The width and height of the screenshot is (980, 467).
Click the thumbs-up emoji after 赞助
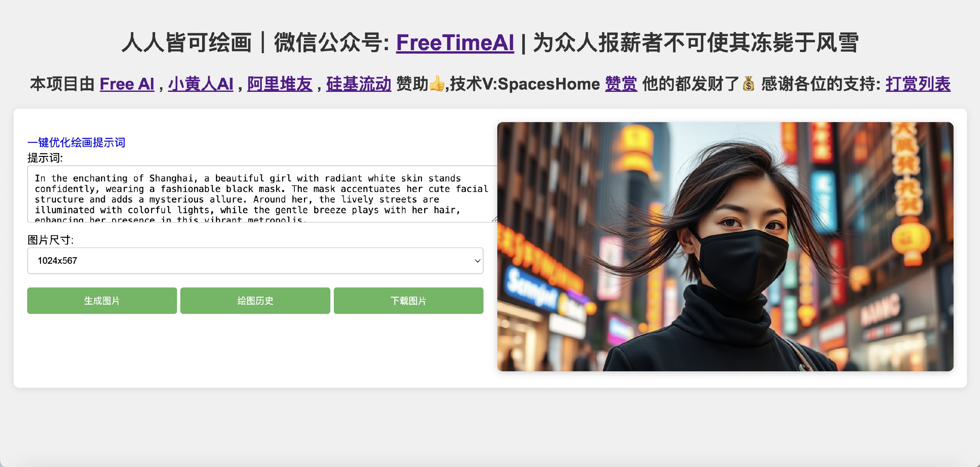[437, 84]
